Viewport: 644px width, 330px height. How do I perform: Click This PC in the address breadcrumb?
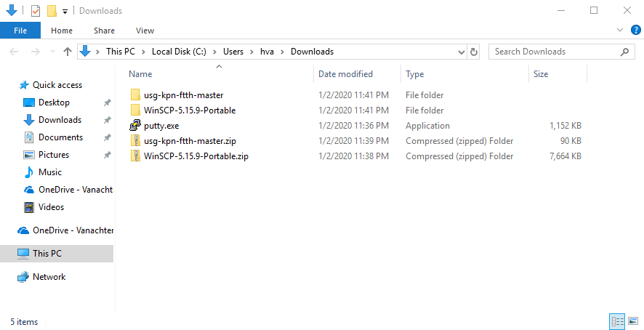[x=121, y=52]
